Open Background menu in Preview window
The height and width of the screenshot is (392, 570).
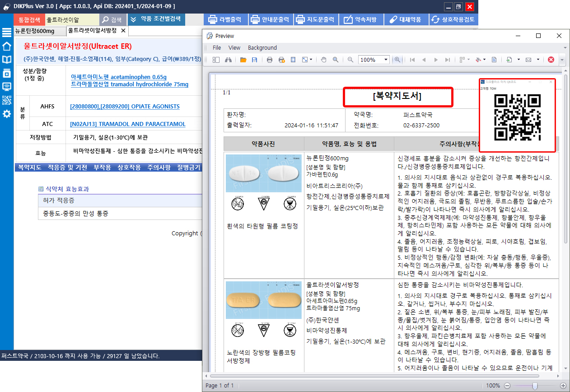coord(262,47)
